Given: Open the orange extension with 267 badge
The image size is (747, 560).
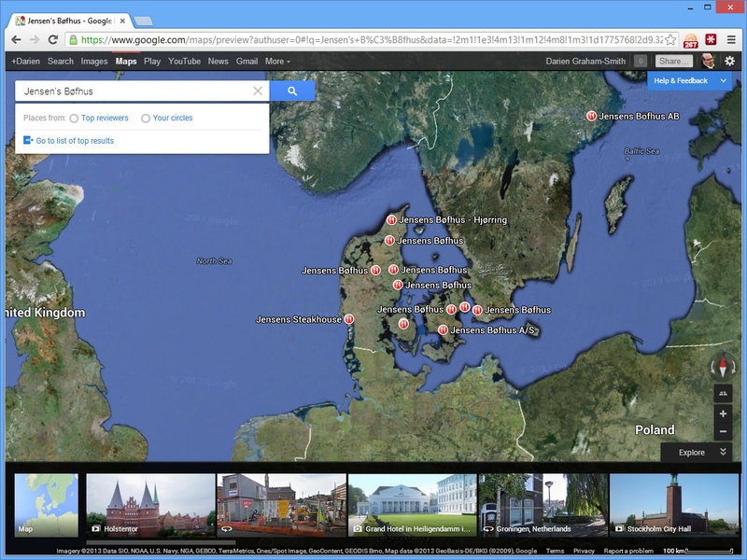Looking at the screenshot, I should pos(690,41).
